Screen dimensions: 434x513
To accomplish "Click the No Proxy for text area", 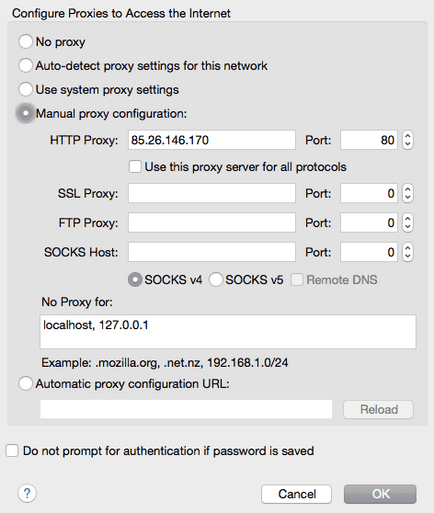I will (x=228, y=332).
